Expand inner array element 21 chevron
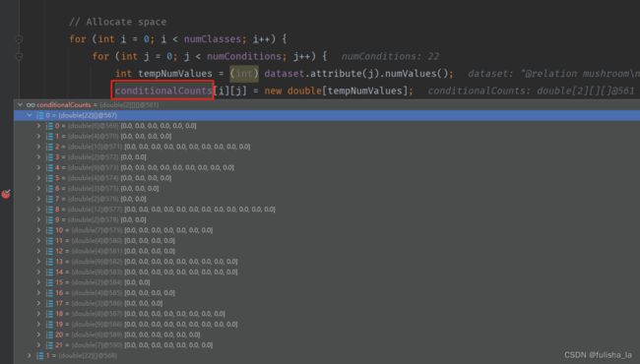The image size is (640, 364). pyautogui.click(x=38, y=345)
